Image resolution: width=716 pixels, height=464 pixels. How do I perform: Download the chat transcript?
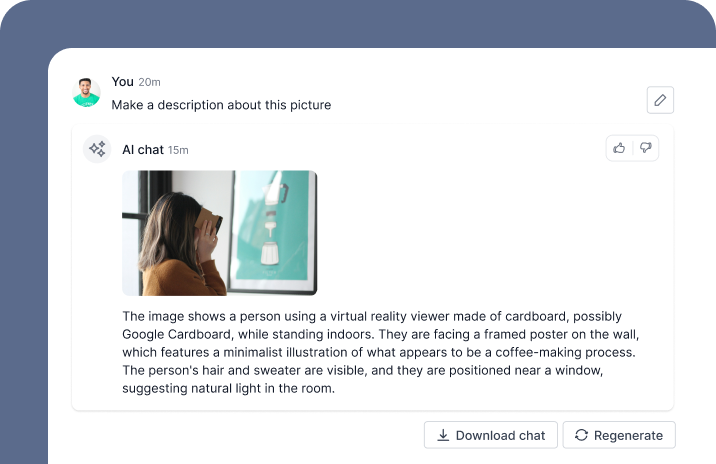coord(490,435)
